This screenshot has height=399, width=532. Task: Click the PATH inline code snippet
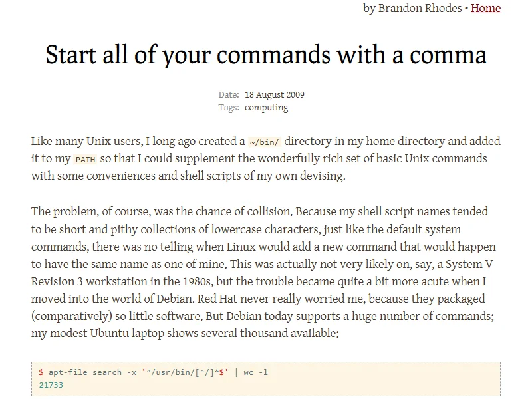point(85,160)
